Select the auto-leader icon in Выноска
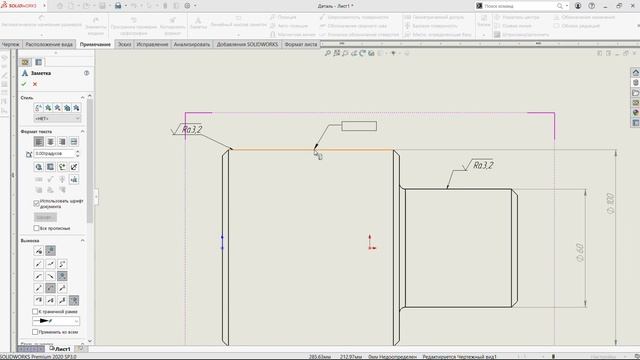 point(50,251)
